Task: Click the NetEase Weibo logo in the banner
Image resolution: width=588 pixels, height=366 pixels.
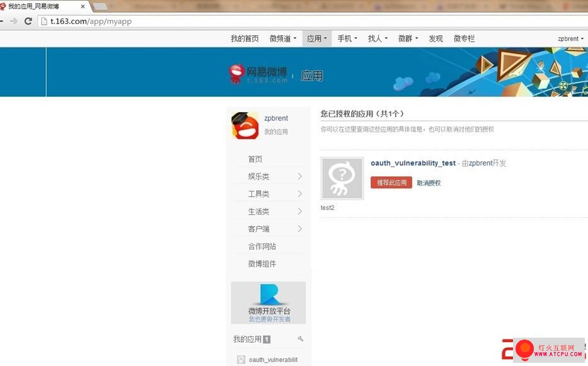Action: coord(258,74)
